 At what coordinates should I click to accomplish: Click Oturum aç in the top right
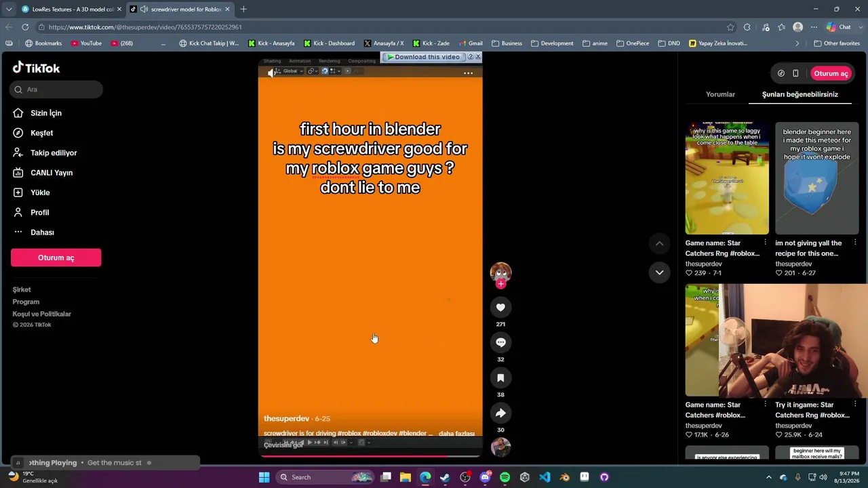831,73
